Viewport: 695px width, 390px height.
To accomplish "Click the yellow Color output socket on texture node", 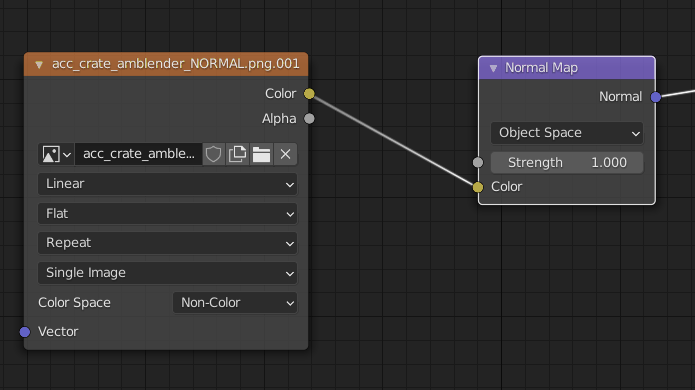I will click(x=309, y=94).
